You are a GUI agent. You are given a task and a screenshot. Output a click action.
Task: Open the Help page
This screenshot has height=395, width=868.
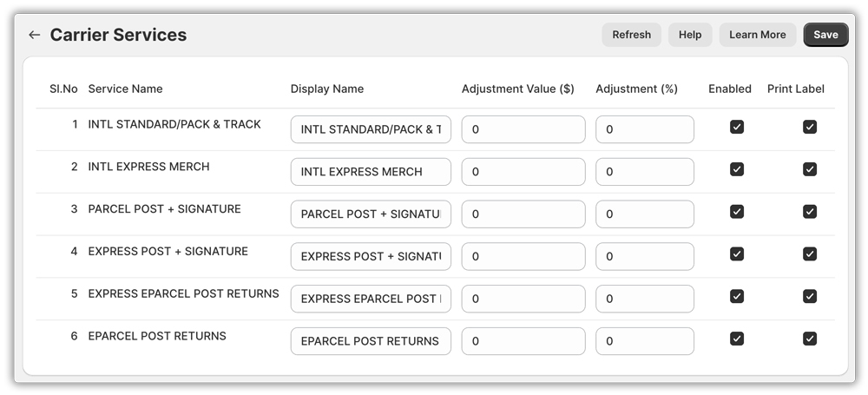[689, 35]
